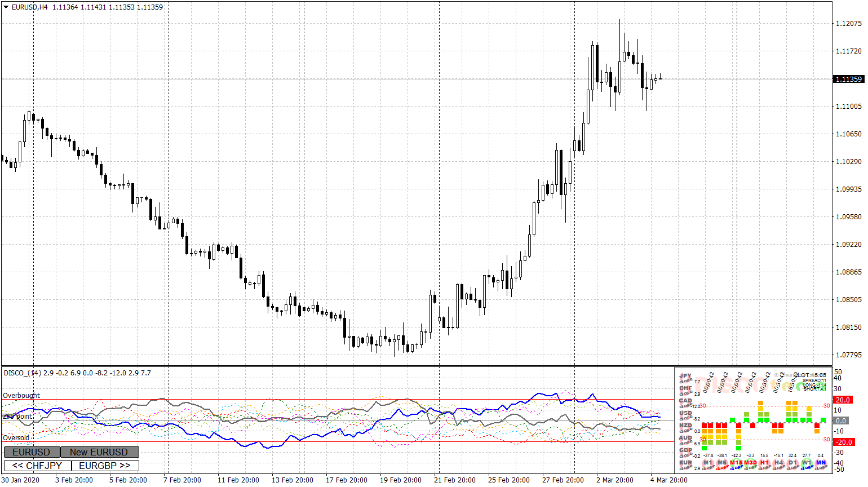Click the New EURUSD button
868x487 pixels.
[99, 452]
